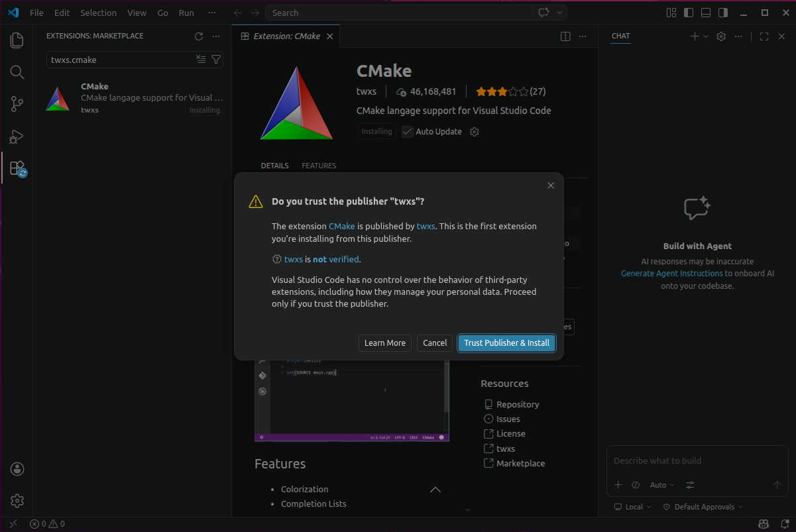The height and width of the screenshot is (532, 796).
Task: Open remote window indicator in status bar
Action: coord(13,524)
